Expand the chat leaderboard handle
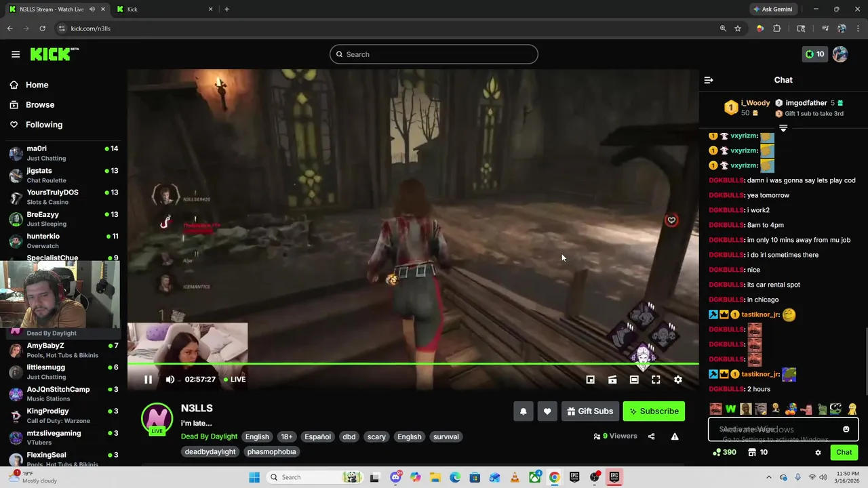This screenshot has height=488, width=868. coord(783,127)
